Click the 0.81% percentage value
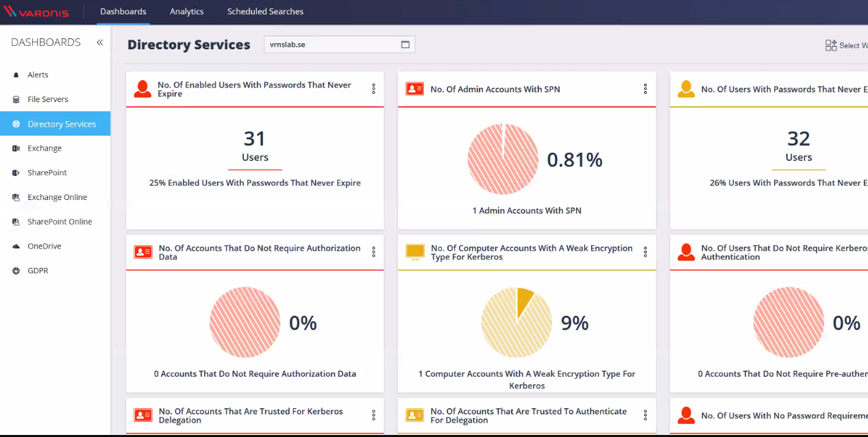Viewport: 868px width, 437px height. (575, 160)
